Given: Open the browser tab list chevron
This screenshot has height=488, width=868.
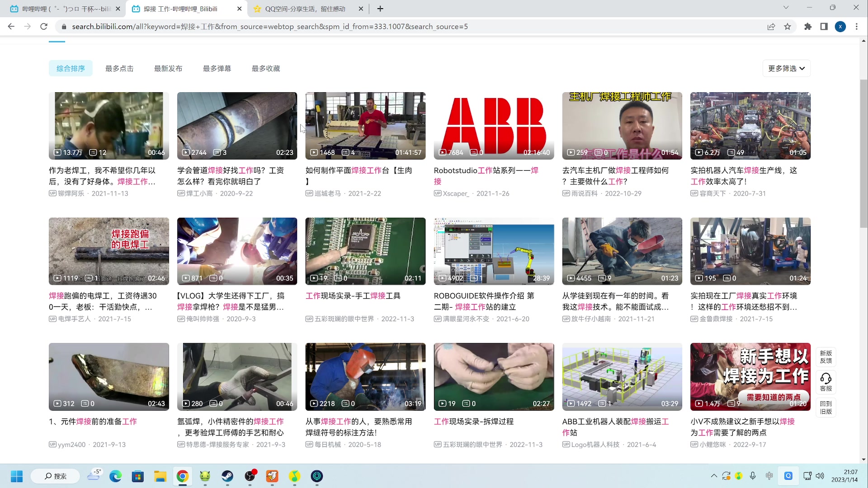Looking at the screenshot, I should (x=786, y=7).
